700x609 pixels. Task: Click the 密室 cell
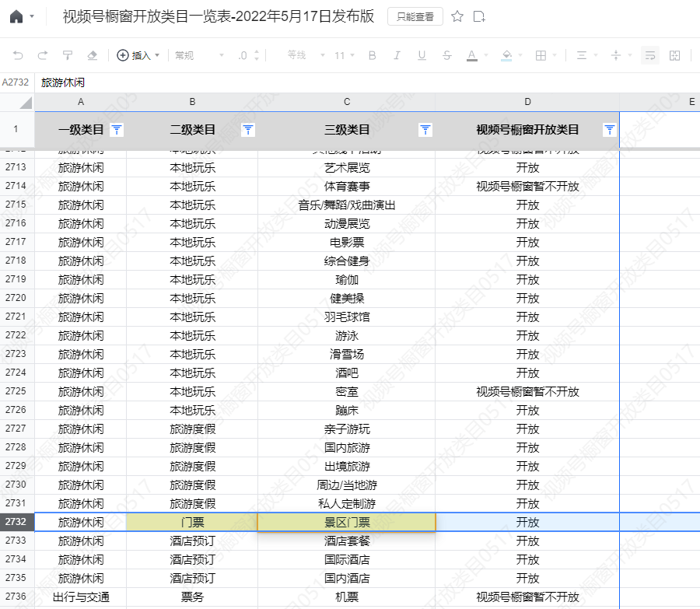(347, 392)
